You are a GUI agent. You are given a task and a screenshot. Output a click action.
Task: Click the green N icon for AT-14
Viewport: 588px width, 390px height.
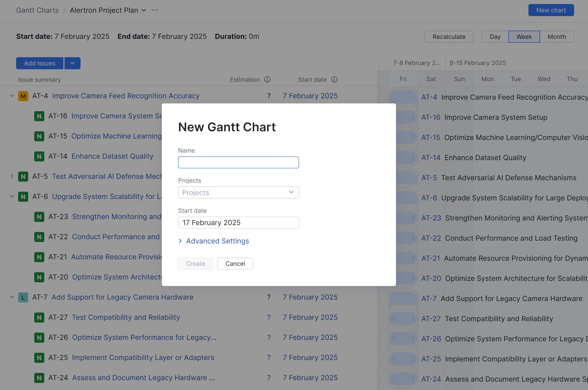(x=39, y=156)
